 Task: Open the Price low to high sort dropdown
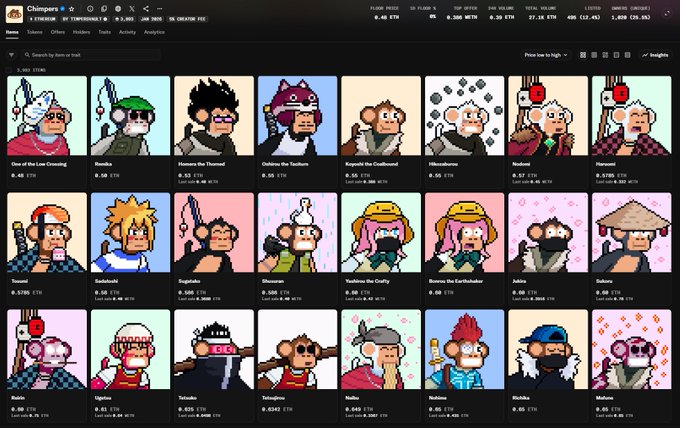tap(546, 55)
